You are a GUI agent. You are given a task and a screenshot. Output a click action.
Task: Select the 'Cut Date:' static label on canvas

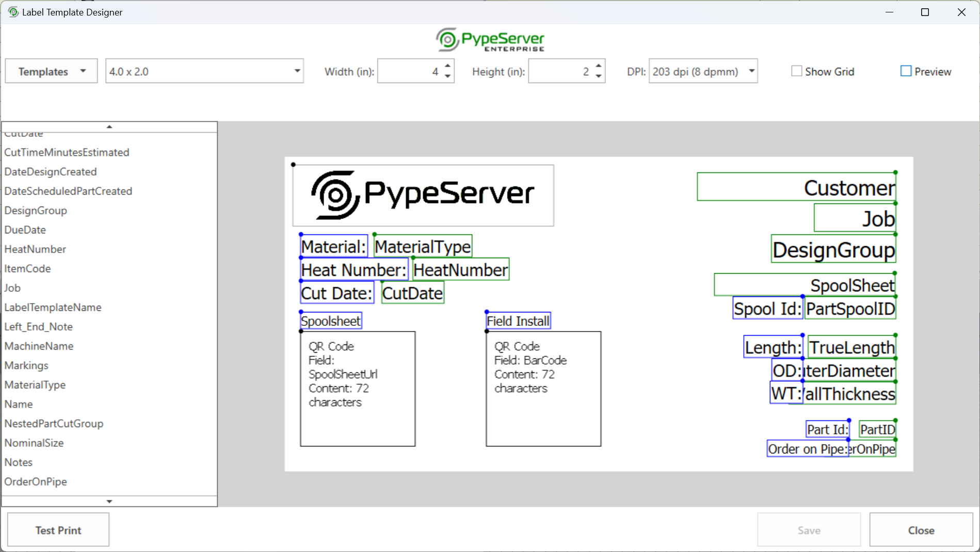coord(337,293)
